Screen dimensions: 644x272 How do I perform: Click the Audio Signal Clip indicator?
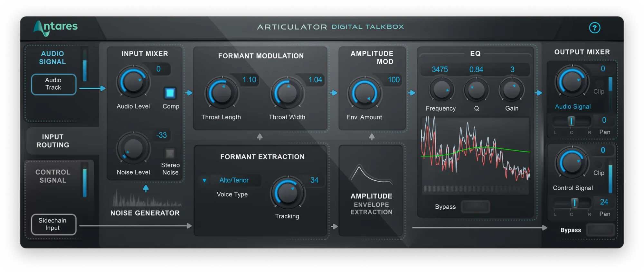coord(599,88)
